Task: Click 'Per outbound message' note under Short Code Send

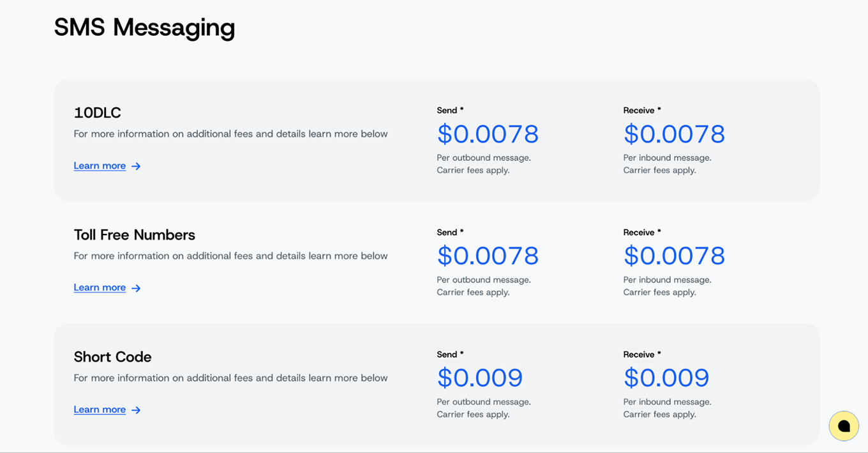Action: (484, 402)
